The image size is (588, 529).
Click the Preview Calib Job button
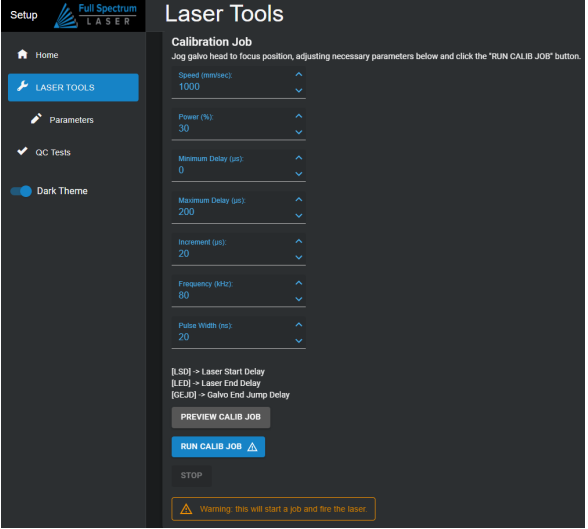click(x=222, y=418)
